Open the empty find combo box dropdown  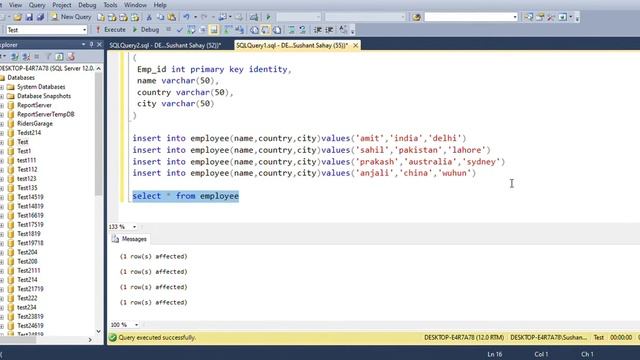[515, 17]
